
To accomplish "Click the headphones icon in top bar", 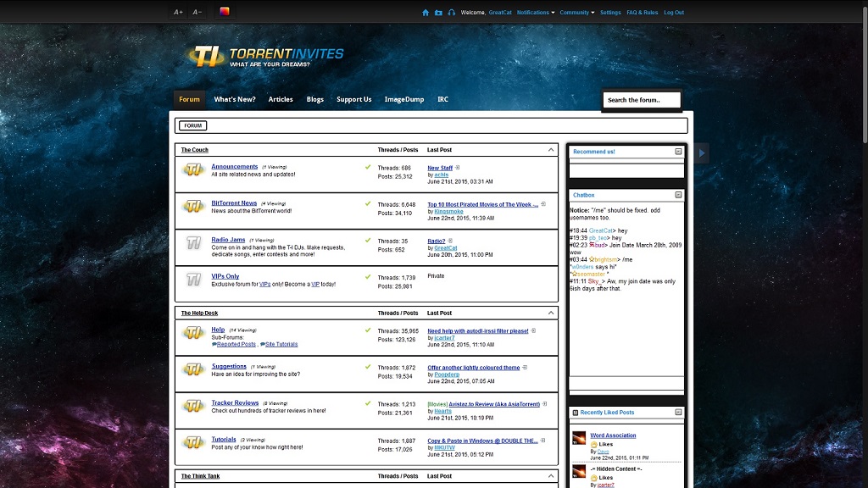I will tap(452, 12).
